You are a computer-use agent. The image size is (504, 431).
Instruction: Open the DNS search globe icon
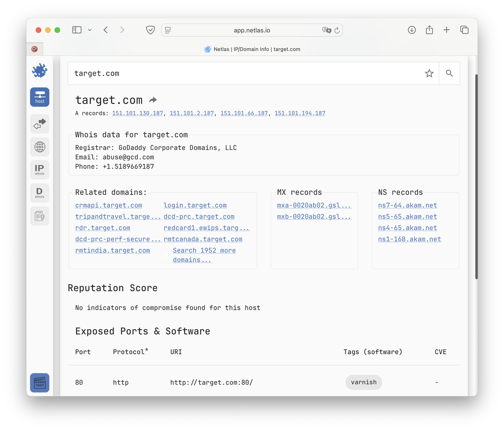coord(40,147)
